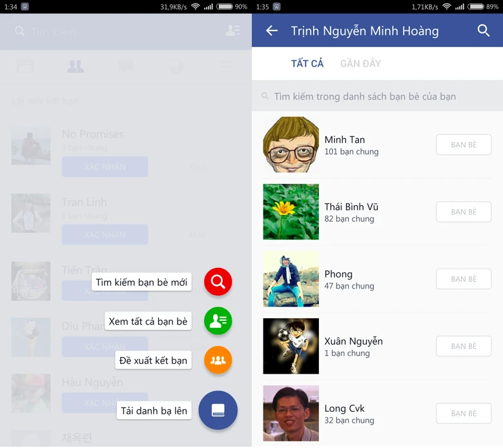This screenshot has width=503, height=448.
Task: Select 'Đề xuất kết bạn' label
Action: point(153,360)
